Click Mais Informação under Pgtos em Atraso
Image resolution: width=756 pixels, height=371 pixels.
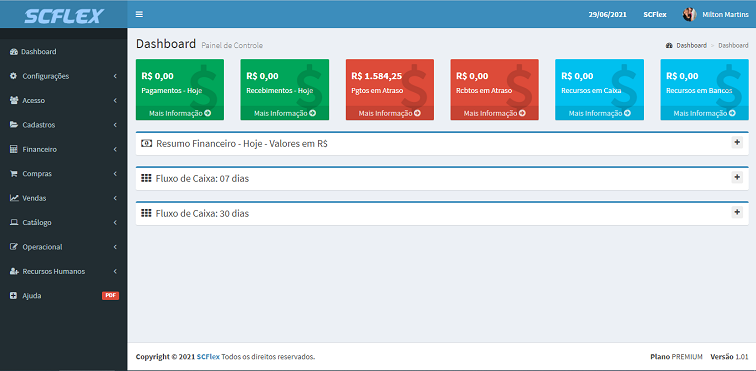[x=390, y=113]
